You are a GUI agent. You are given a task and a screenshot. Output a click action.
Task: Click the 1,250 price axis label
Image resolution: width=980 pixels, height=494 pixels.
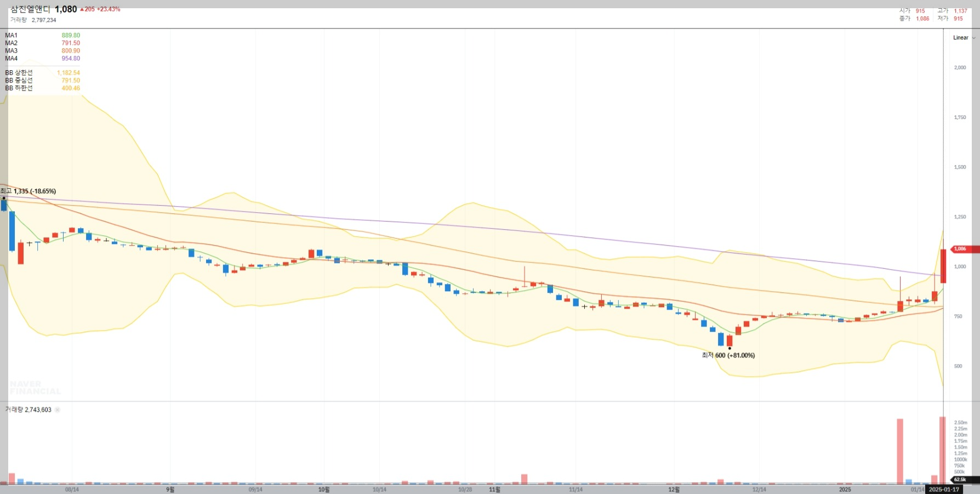pos(960,217)
